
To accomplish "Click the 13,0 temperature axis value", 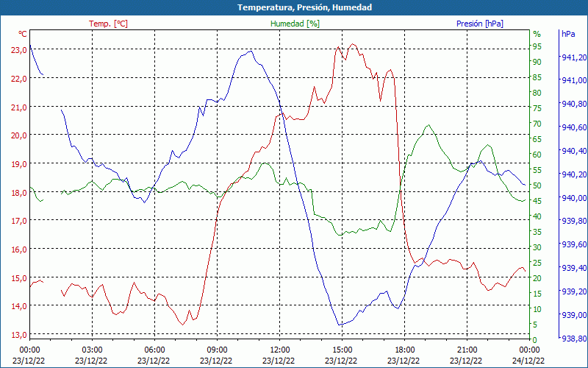I will 19,334.
